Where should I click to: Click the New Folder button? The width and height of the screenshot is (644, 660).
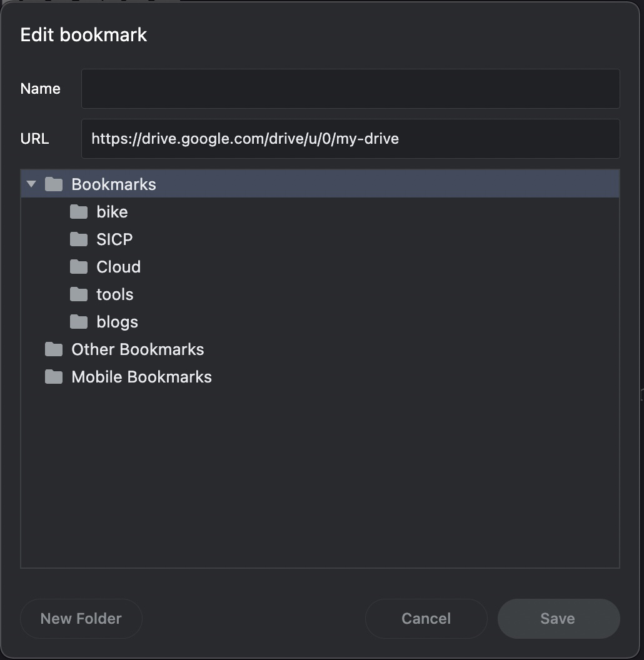[81, 618]
